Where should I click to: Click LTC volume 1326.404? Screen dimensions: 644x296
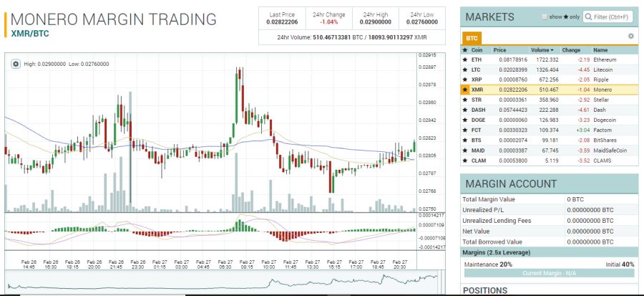[548, 70]
